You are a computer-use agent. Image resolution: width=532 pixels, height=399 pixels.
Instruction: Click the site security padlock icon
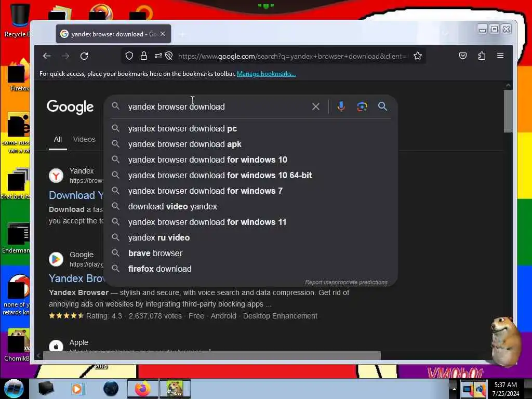144,56
